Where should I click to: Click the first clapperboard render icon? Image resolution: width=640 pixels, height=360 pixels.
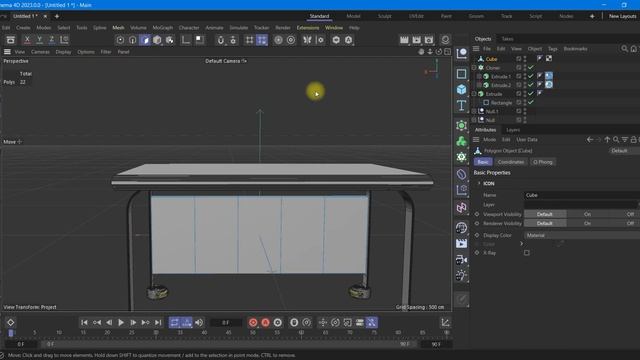tap(404, 40)
